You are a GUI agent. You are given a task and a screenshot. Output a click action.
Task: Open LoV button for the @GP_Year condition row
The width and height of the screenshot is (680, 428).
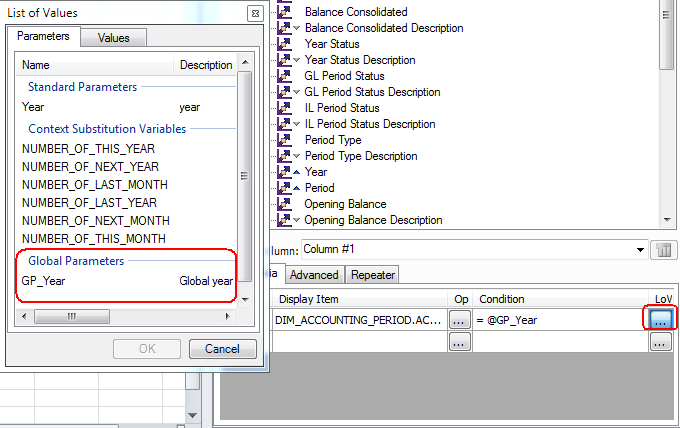[x=660, y=320]
